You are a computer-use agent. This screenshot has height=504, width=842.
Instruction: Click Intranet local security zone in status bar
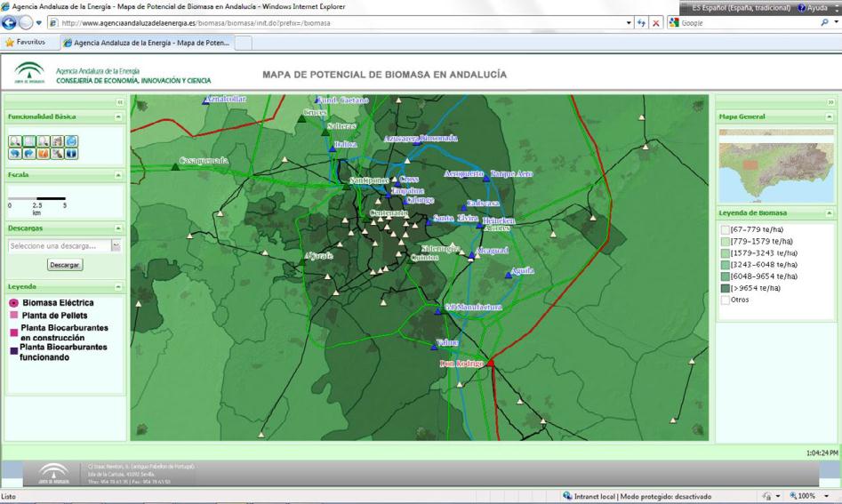(637, 497)
